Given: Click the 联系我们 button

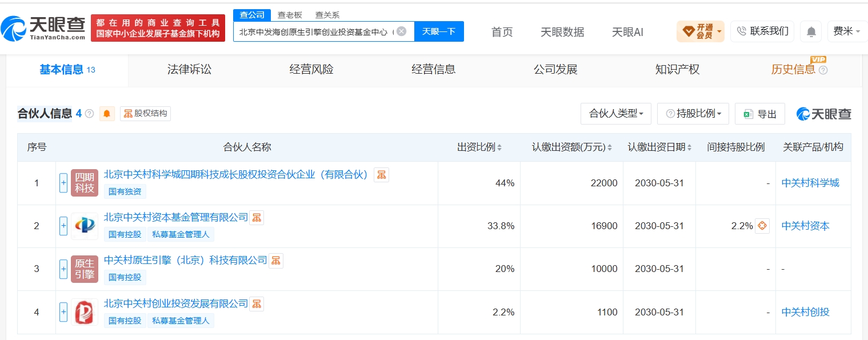Looking at the screenshot, I should coord(762,31).
